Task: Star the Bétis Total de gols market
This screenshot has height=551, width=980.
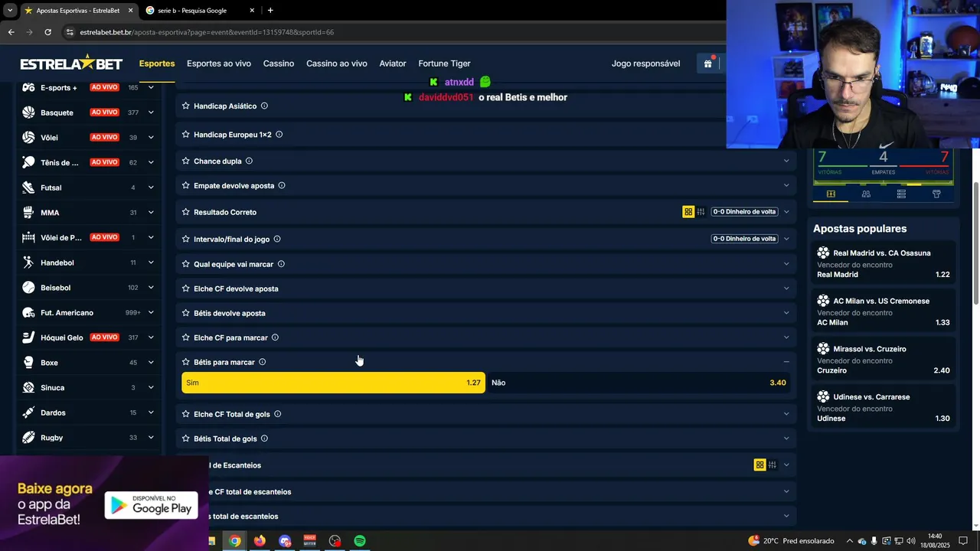Action: pos(185,439)
